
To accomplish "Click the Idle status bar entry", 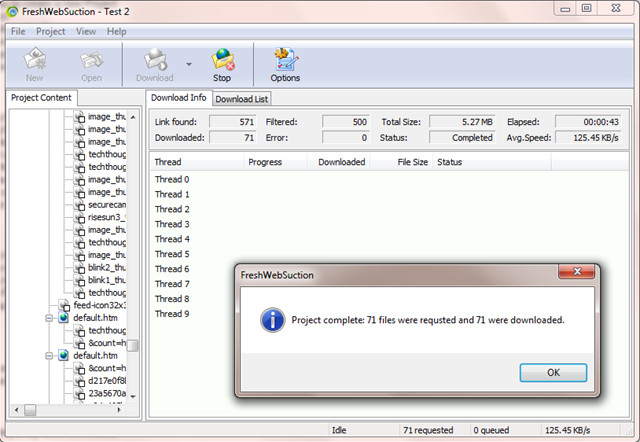I will coord(363,430).
